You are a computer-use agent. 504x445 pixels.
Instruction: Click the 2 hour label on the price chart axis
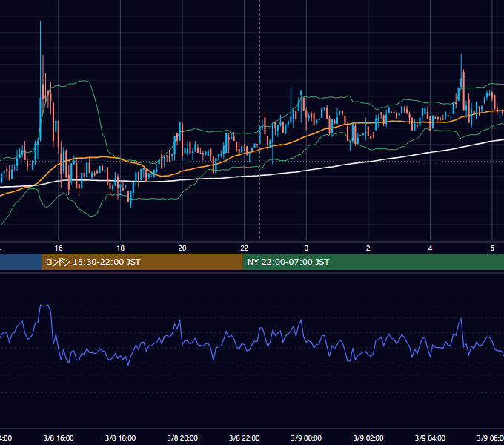pyautogui.click(x=368, y=248)
